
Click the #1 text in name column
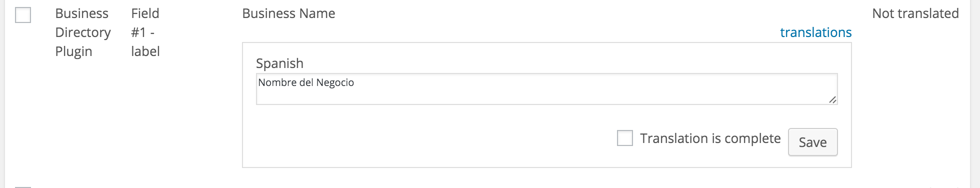click(x=138, y=32)
